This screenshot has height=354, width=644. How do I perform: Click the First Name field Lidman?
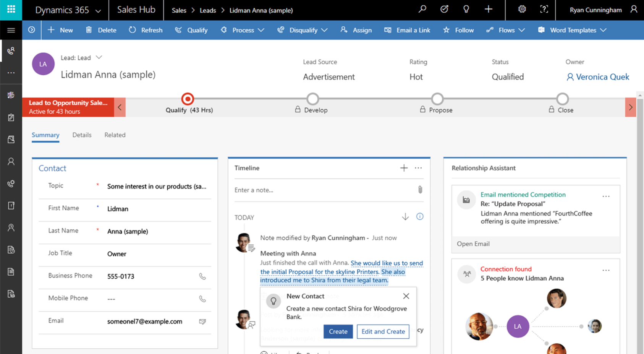click(x=159, y=209)
